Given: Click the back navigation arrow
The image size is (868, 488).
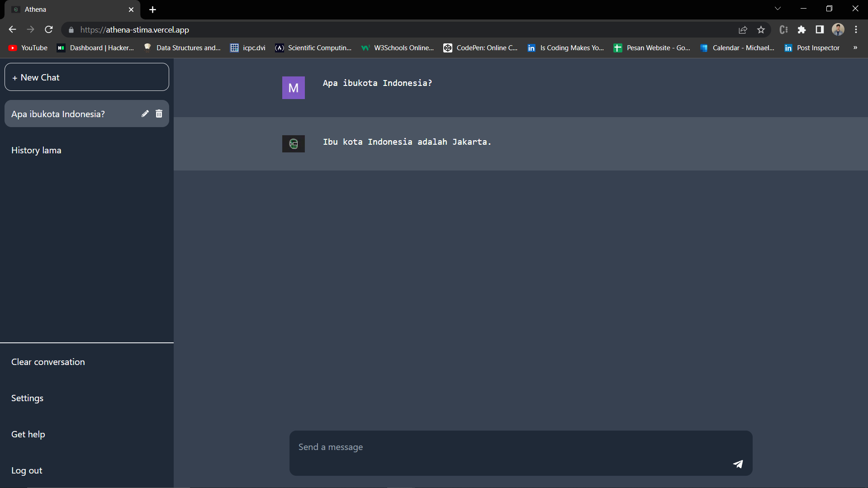Looking at the screenshot, I should [x=12, y=29].
